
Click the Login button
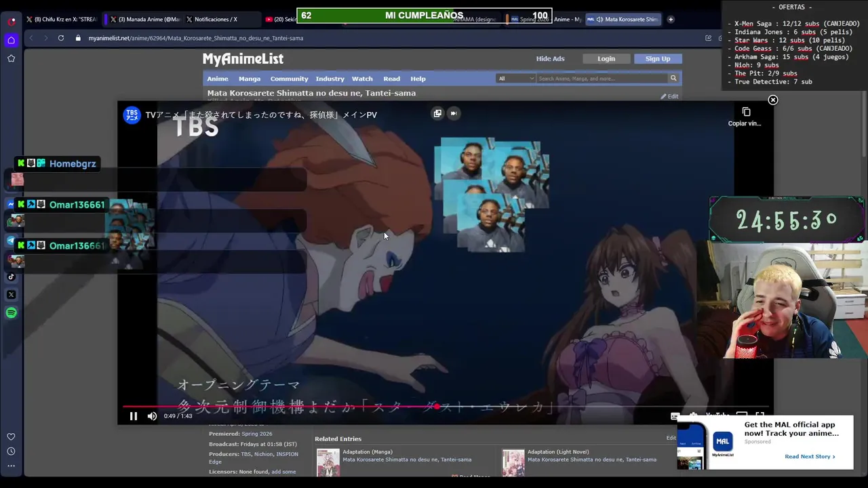coord(606,59)
